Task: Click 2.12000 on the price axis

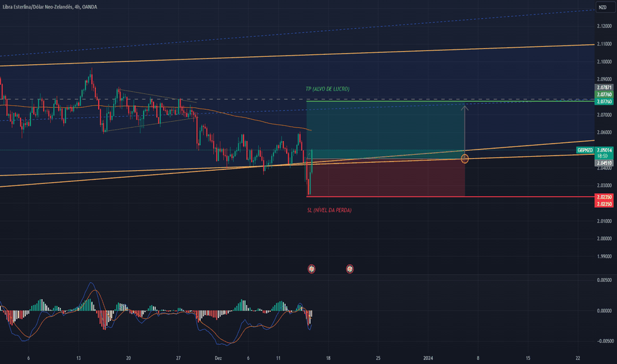Action: pyautogui.click(x=604, y=26)
